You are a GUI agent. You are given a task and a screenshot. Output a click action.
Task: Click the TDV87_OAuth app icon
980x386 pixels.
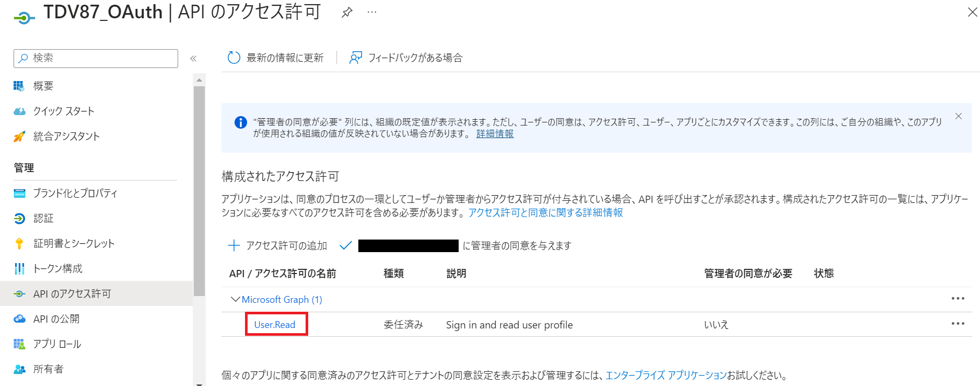click(x=24, y=18)
